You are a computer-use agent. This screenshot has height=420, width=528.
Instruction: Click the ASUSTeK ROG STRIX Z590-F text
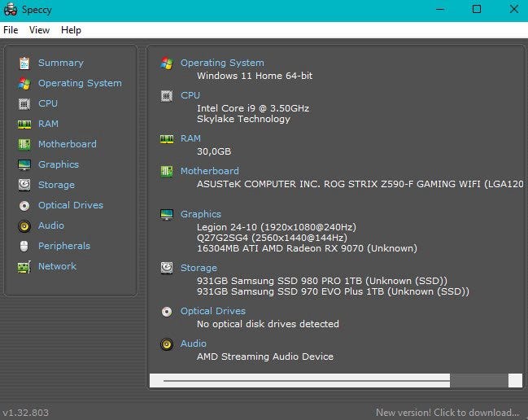pos(360,184)
